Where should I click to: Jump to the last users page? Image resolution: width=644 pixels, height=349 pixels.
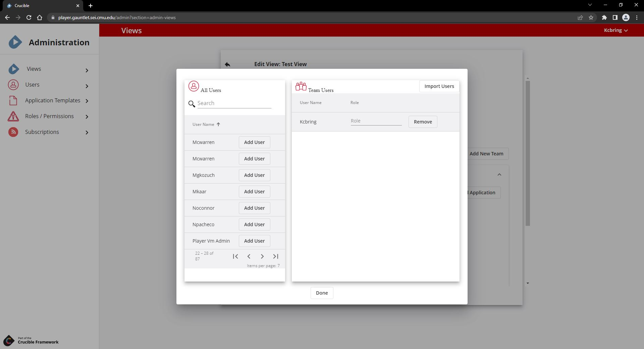click(276, 256)
